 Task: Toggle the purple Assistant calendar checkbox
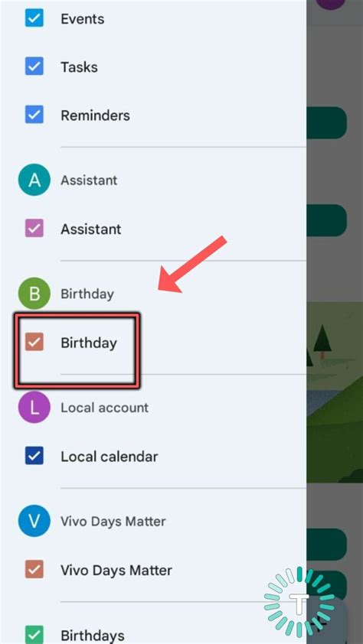coord(34,229)
